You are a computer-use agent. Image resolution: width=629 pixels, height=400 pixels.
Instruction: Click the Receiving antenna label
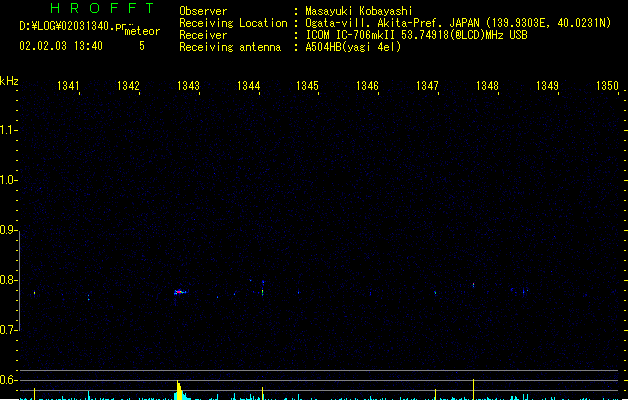point(230,47)
